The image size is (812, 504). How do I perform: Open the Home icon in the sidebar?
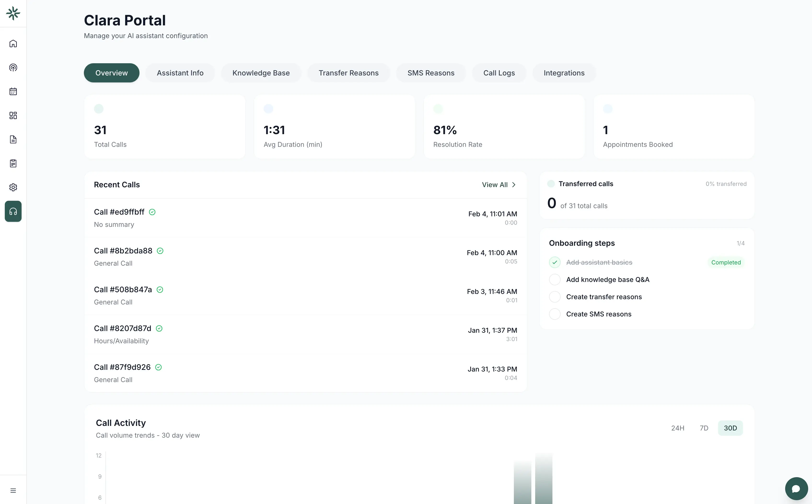click(13, 43)
